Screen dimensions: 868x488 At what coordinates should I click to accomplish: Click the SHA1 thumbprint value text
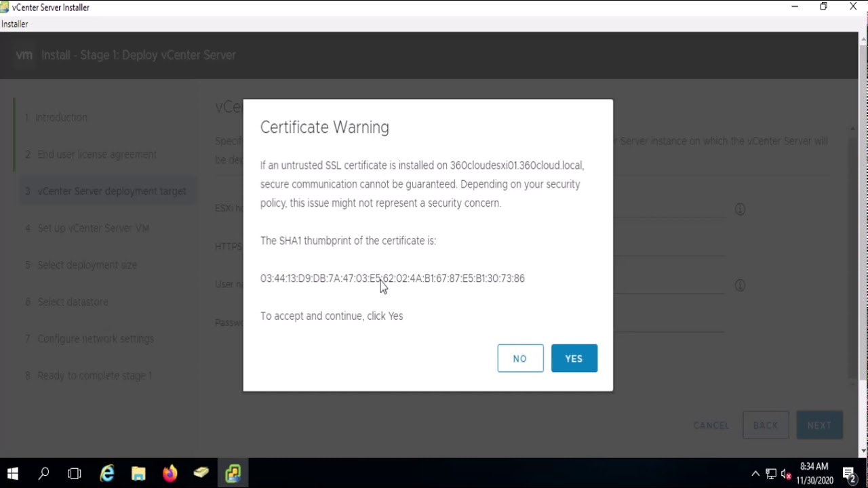tap(392, 279)
